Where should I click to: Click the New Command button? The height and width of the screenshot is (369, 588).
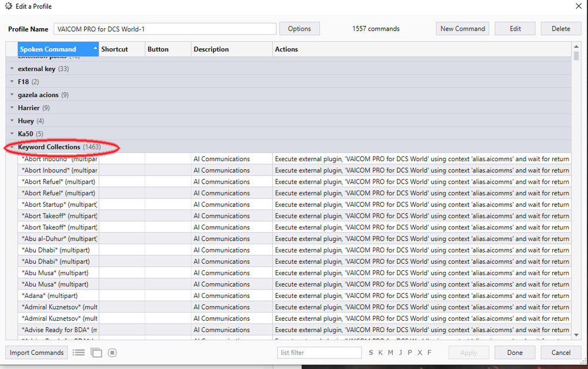pyautogui.click(x=462, y=28)
